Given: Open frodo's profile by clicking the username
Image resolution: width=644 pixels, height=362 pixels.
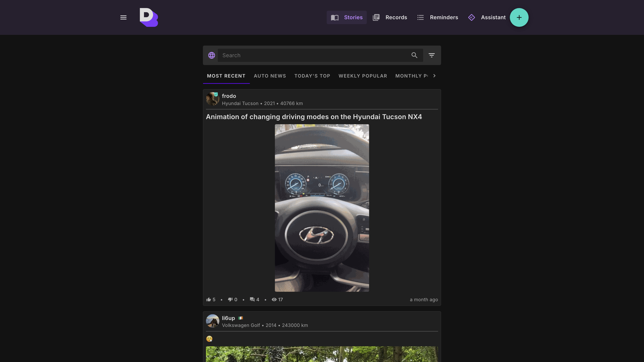Looking at the screenshot, I should 229,96.
